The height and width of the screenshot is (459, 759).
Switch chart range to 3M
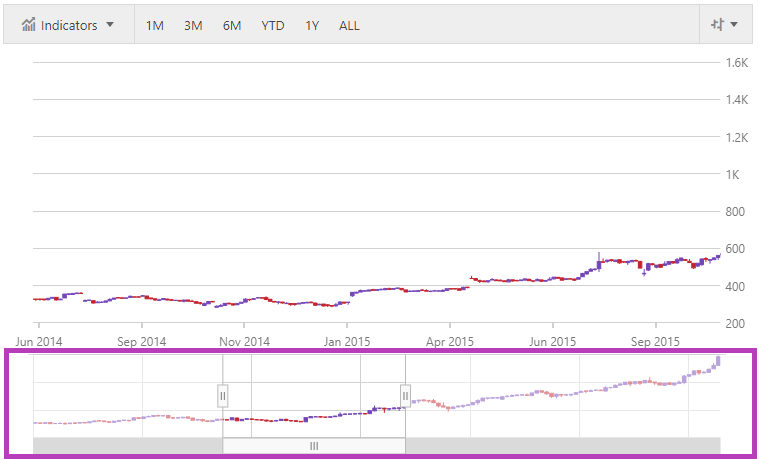(193, 25)
